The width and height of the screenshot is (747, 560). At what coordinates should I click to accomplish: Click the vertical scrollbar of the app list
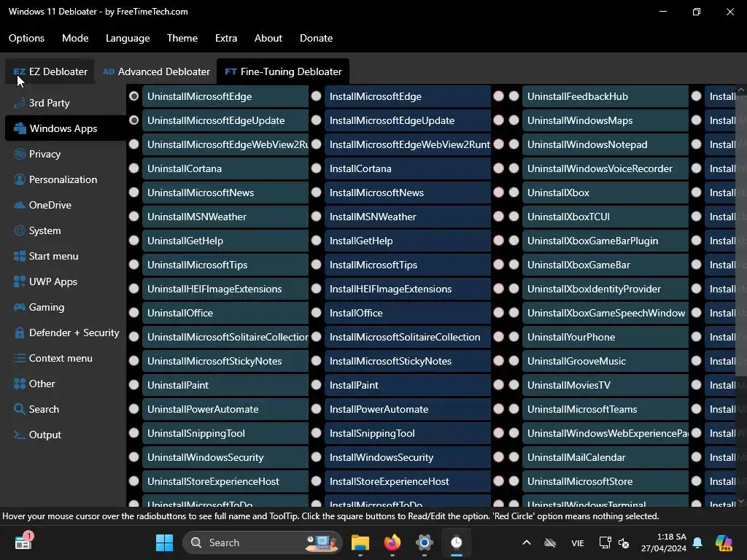pos(741,236)
